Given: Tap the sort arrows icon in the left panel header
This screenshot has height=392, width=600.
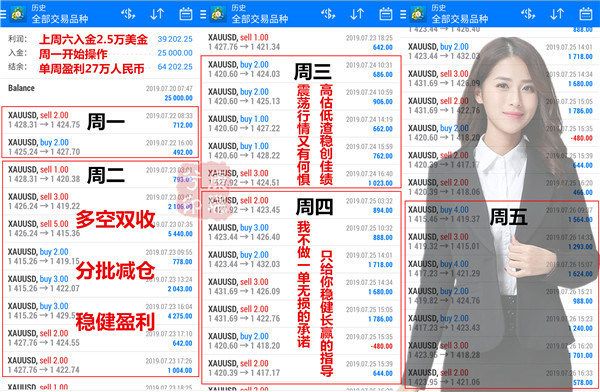Looking at the screenshot, I should 157,14.
